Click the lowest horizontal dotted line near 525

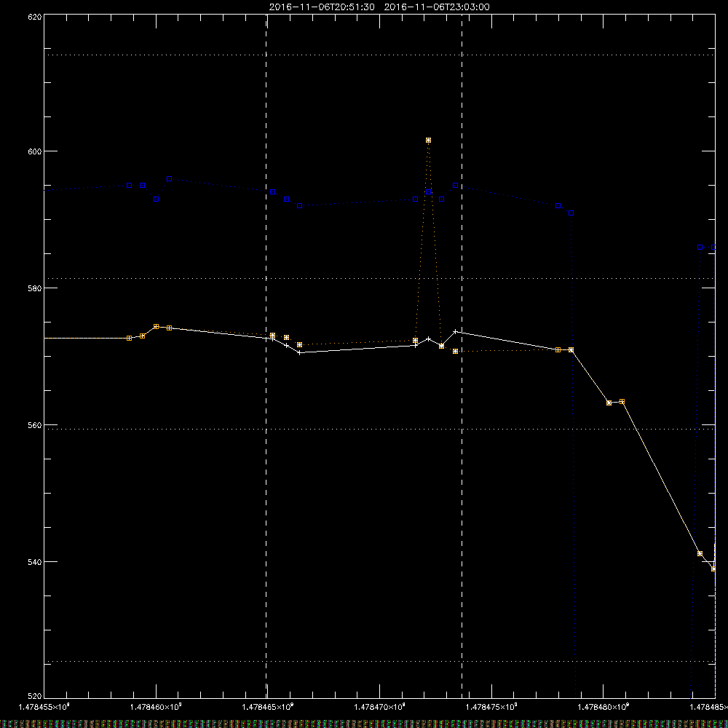(x=379, y=661)
